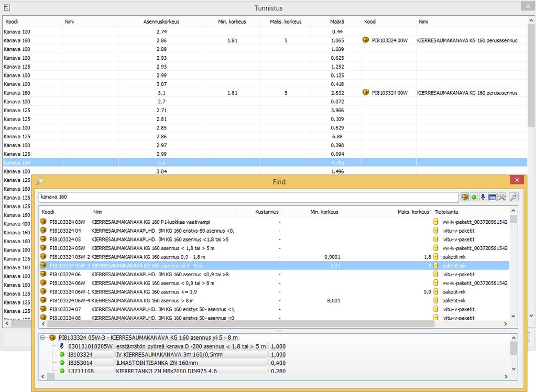Click the kanava 160 search field
This screenshot has width=536, height=392.
coord(248,197)
